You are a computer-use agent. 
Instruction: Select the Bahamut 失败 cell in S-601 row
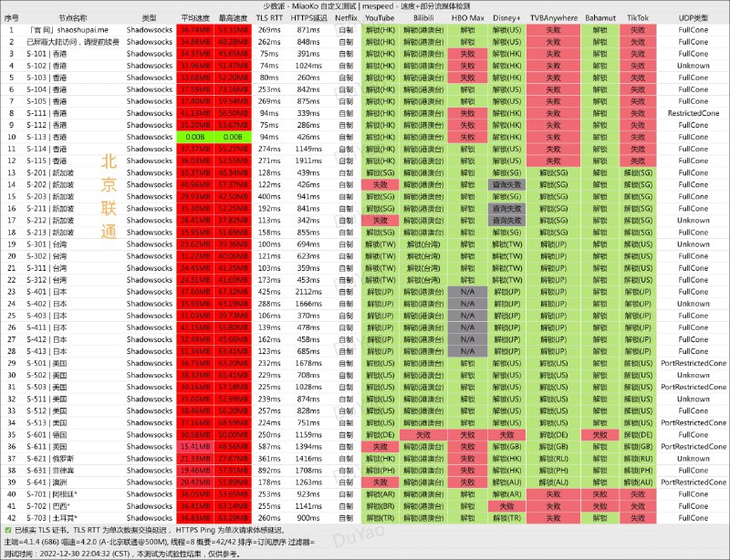tap(600, 435)
